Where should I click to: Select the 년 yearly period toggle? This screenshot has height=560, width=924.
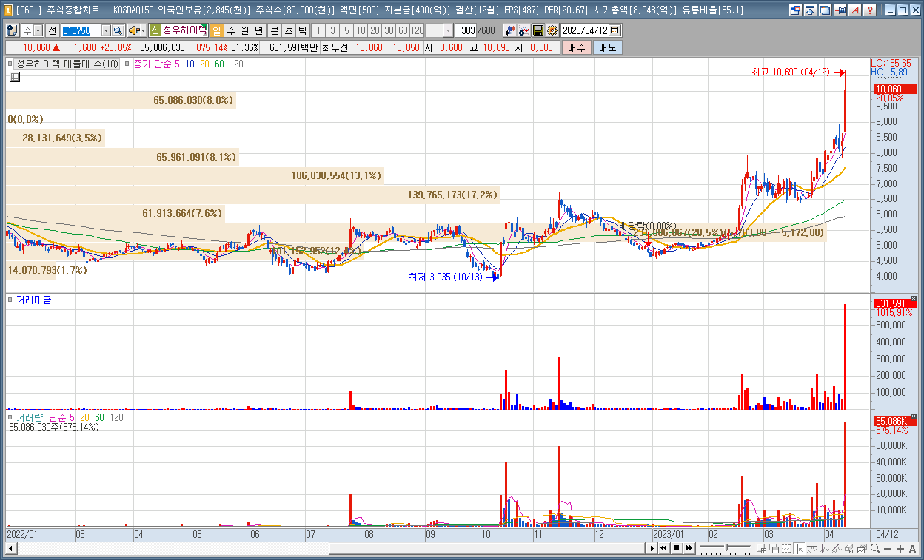coord(258,30)
